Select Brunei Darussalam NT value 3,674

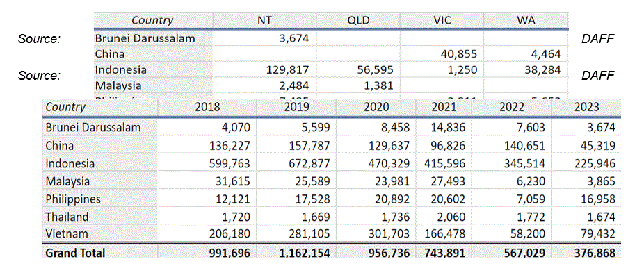coord(293,38)
